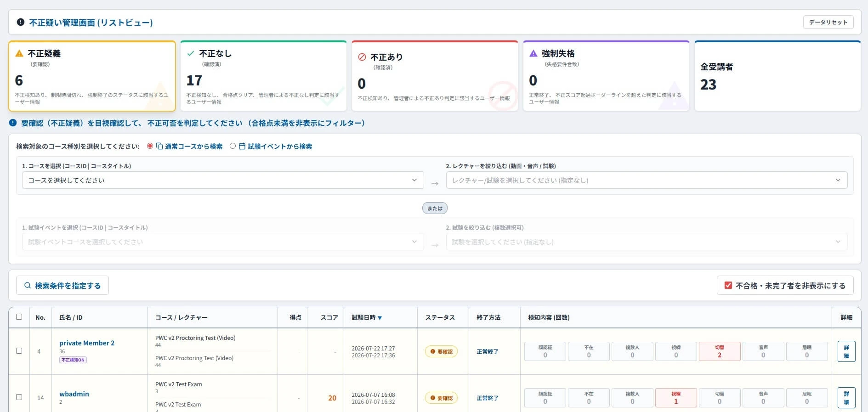Toggle the select-all checkbox in table header

pyautogui.click(x=19, y=317)
